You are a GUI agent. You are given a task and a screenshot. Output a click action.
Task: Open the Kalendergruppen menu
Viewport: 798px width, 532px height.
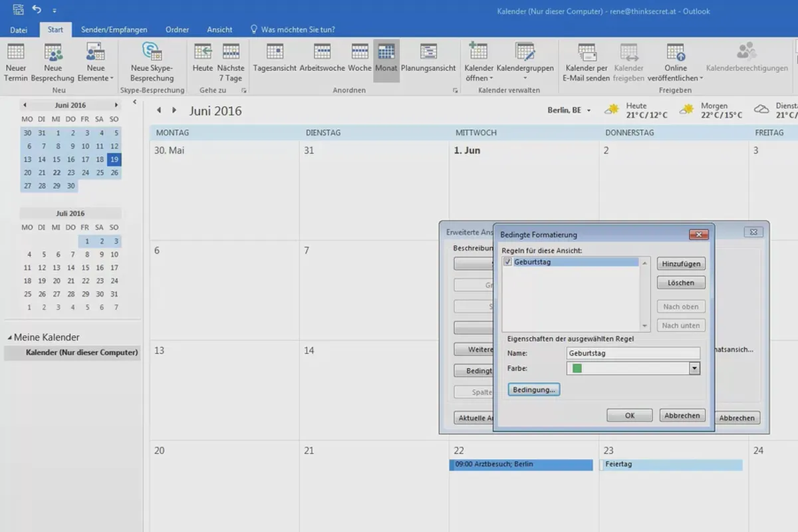pos(525,63)
